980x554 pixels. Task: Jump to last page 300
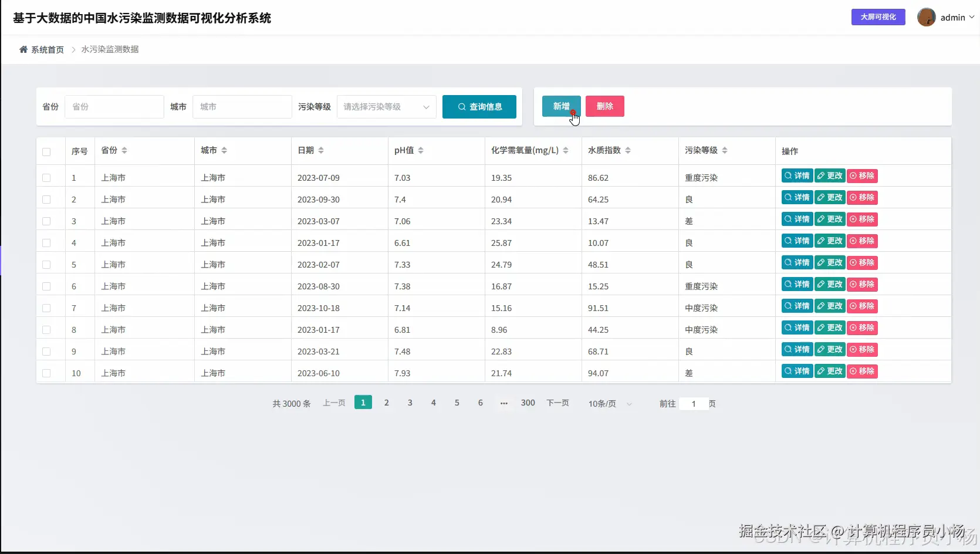point(528,403)
